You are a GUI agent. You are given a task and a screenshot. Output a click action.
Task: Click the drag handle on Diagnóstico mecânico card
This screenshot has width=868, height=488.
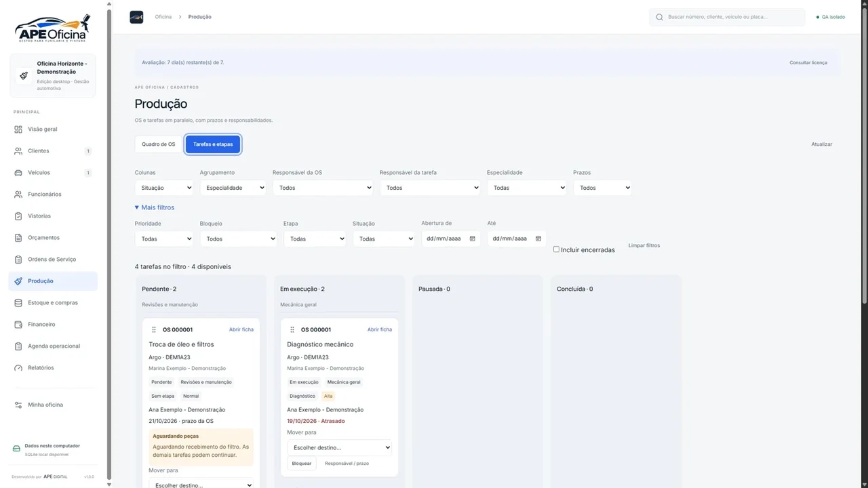pos(292,329)
